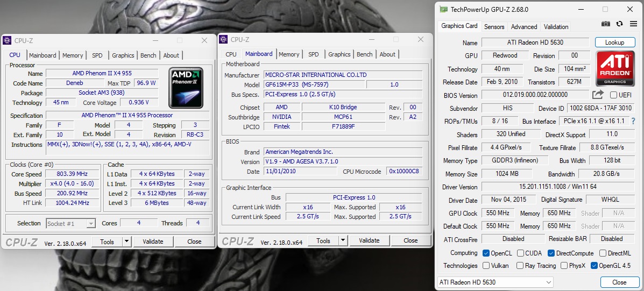Click the GPU-Z Name field ATI Radeon HD 5630

tap(535, 42)
